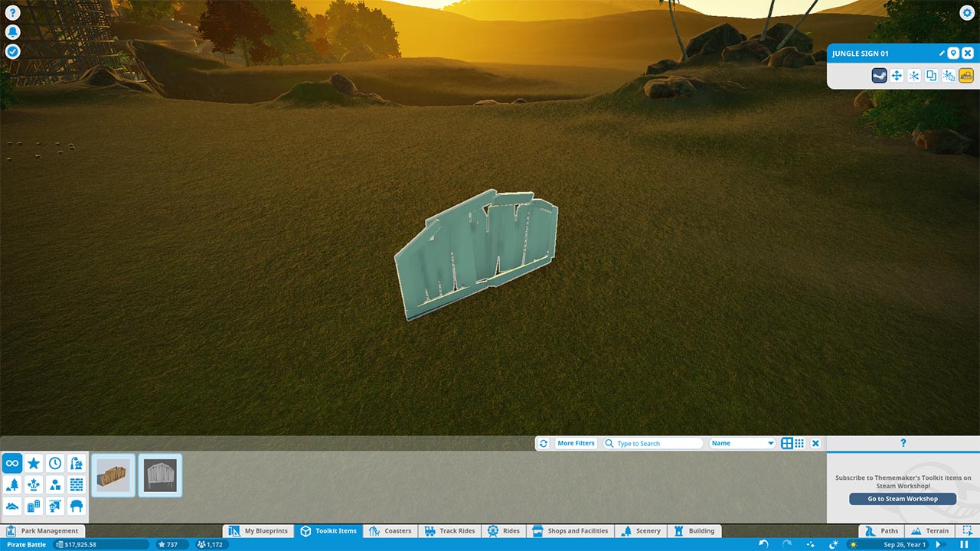Open browser help question mark
Viewport: 980px width, 551px height.
(903, 443)
